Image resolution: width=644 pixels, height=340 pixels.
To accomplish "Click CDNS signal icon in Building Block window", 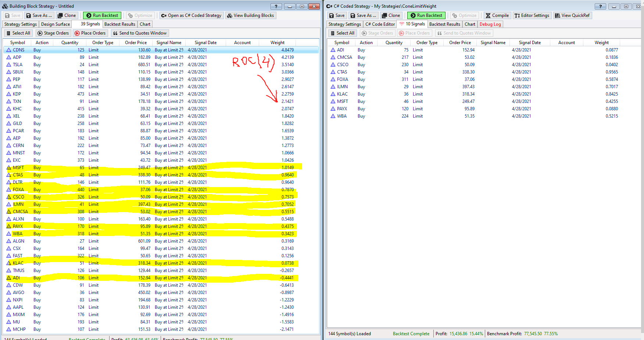I will click(x=9, y=50).
